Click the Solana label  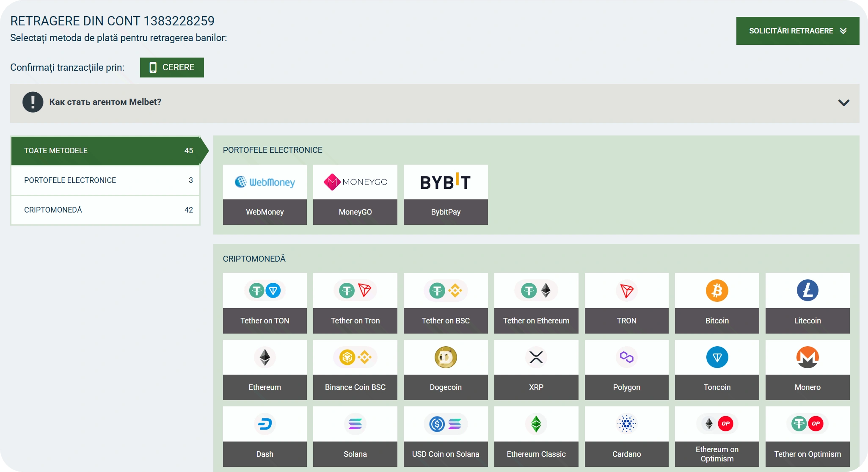pos(355,454)
